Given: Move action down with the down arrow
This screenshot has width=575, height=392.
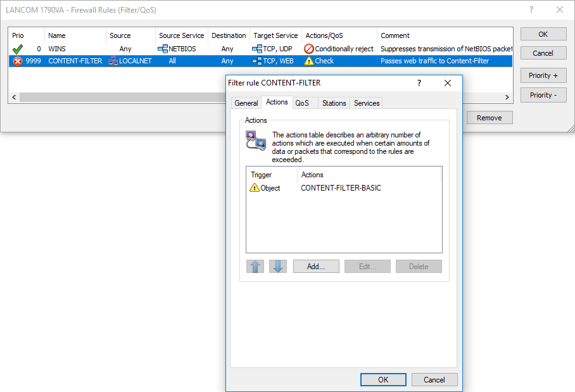Looking at the screenshot, I should [277, 267].
